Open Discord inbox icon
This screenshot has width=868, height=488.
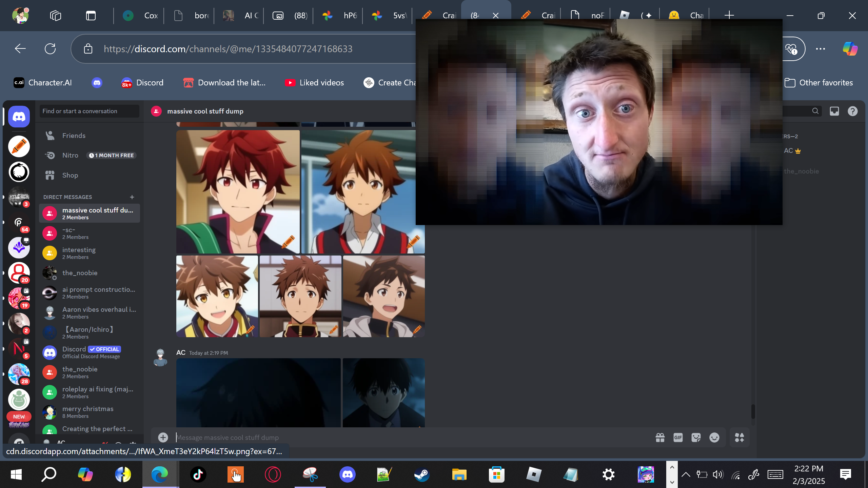(834, 111)
